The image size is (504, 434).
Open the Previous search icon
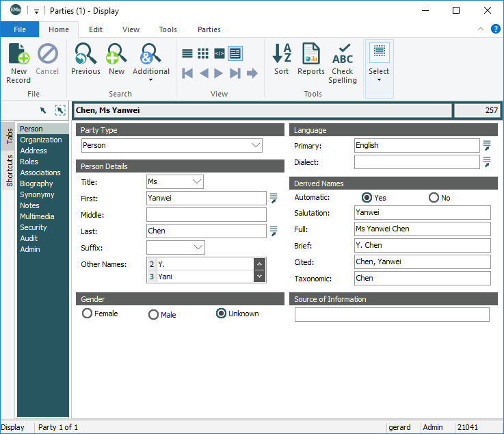[85, 60]
